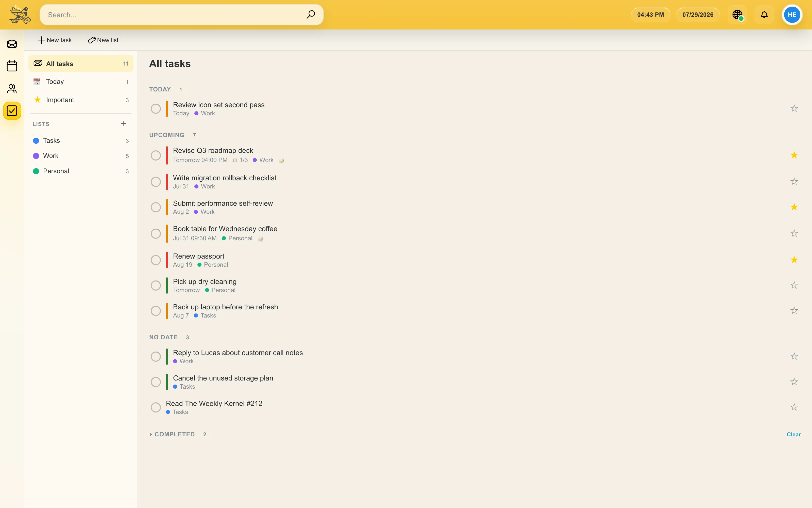Star the Pick up dry cleaning task

794,285
